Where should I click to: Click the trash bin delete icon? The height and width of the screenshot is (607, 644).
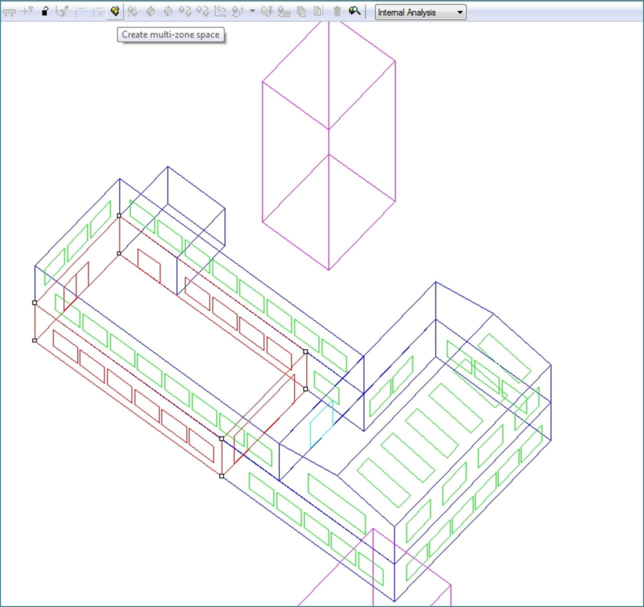point(337,12)
